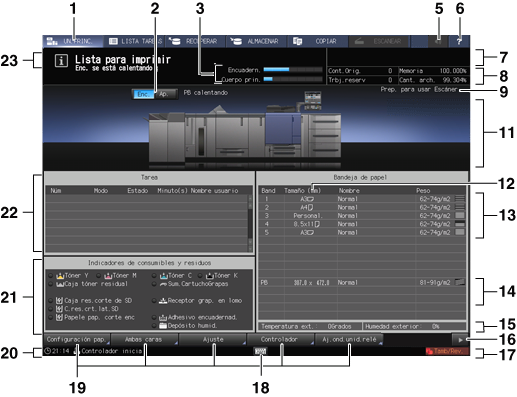
Task: Click the Tóner K indicator icon
Action: click(x=209, y=276)
